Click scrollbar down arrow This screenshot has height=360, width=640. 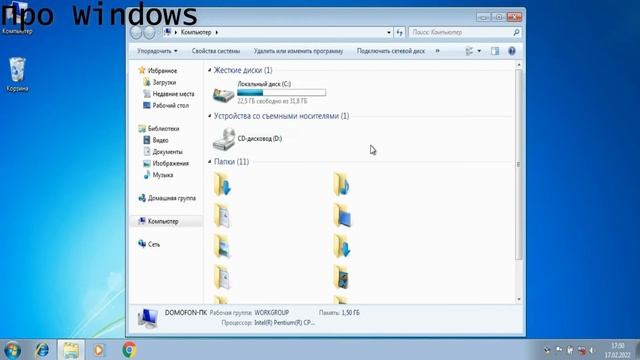coord(519,299)
